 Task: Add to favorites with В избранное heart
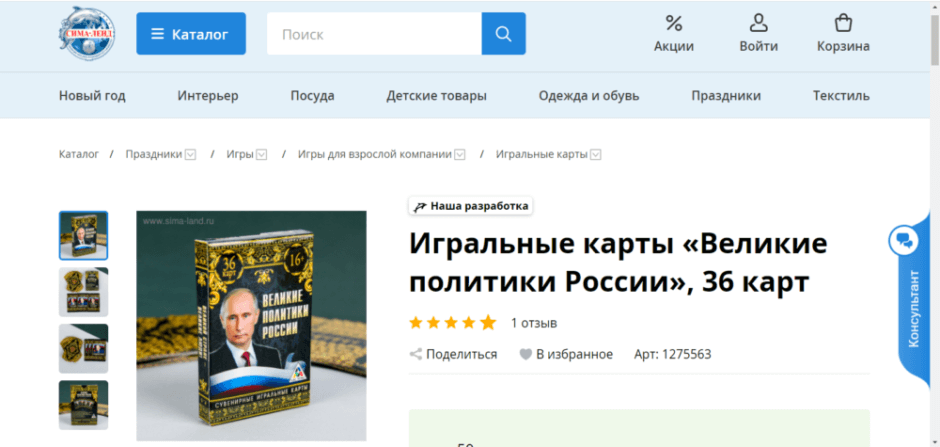click(x=525, y=355)
